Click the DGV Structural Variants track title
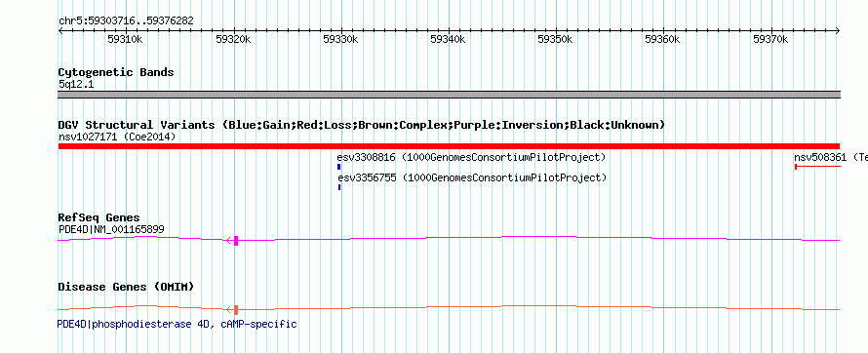 tap(362, 125)
